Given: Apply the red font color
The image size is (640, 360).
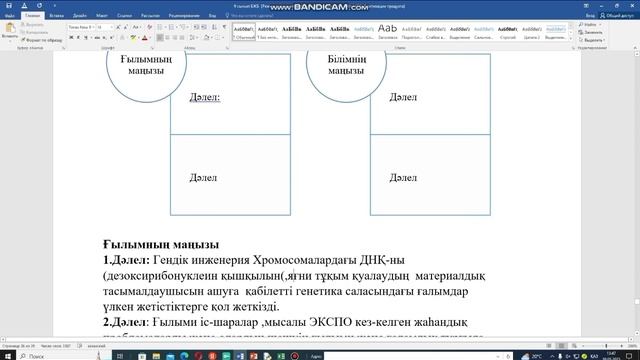Looking at the screenshot, I should click(x=144, y=38).
